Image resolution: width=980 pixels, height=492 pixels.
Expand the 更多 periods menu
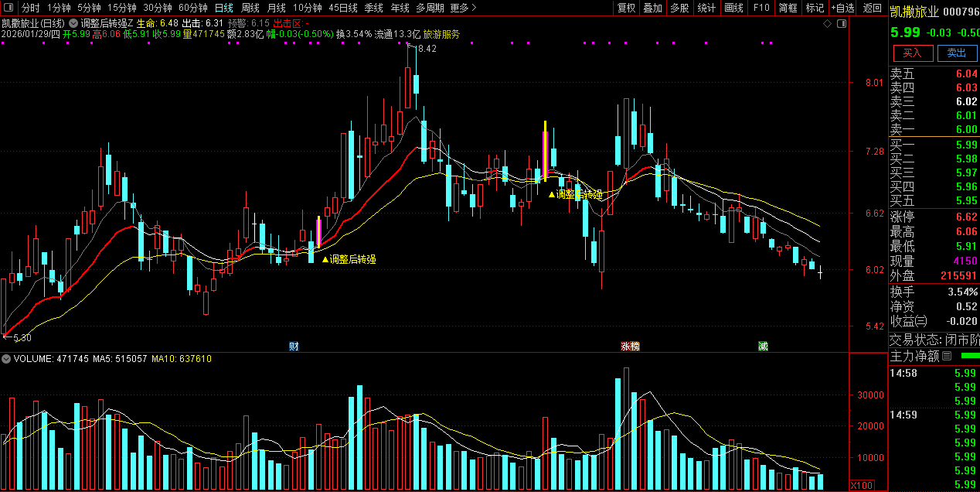[x=462, y=8]
